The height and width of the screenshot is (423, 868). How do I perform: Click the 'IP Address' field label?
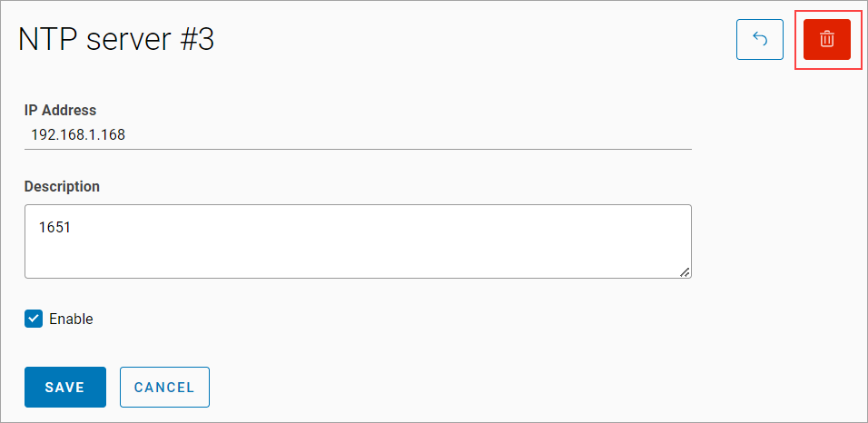point(60,110)
